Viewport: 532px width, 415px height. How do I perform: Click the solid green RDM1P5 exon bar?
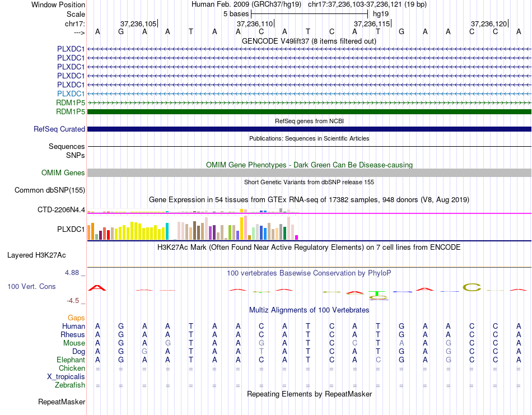point(309,111)
